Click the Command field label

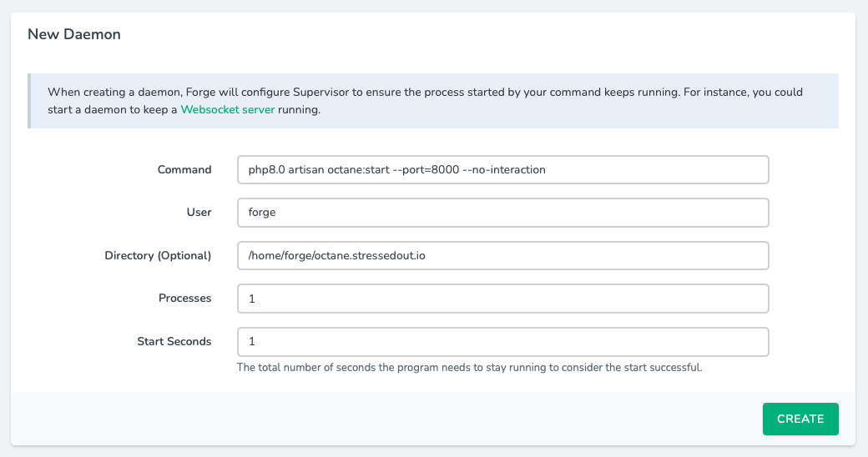pyautogui.click(x=184, y=169)
